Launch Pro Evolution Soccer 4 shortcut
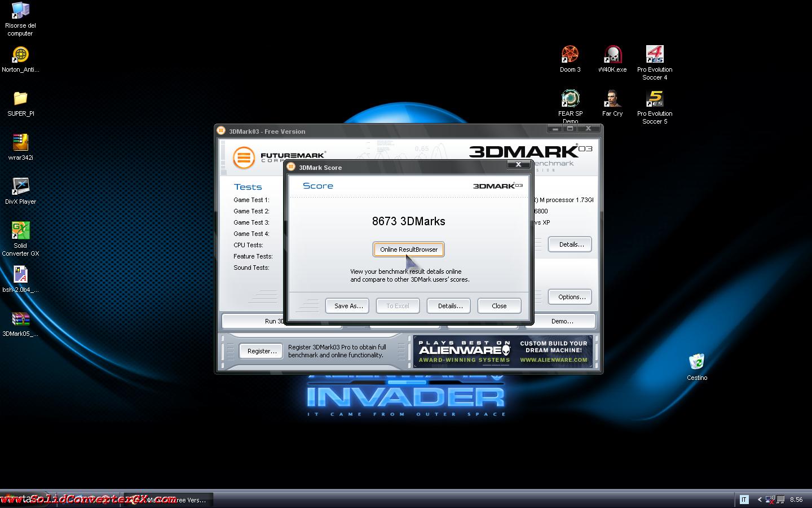This screenshot has width=812, height=508. [655, 63]
